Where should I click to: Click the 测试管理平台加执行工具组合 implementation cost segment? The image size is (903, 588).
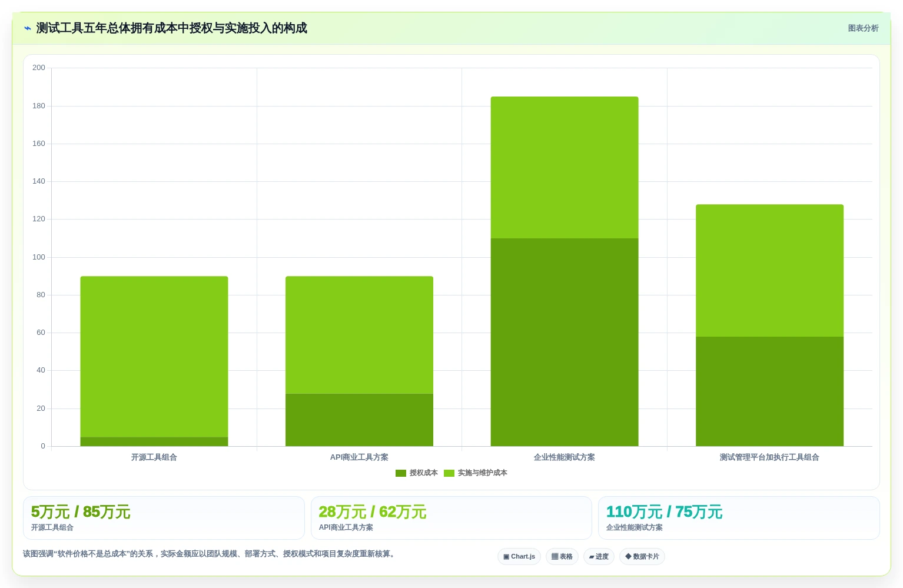point(769,271)
